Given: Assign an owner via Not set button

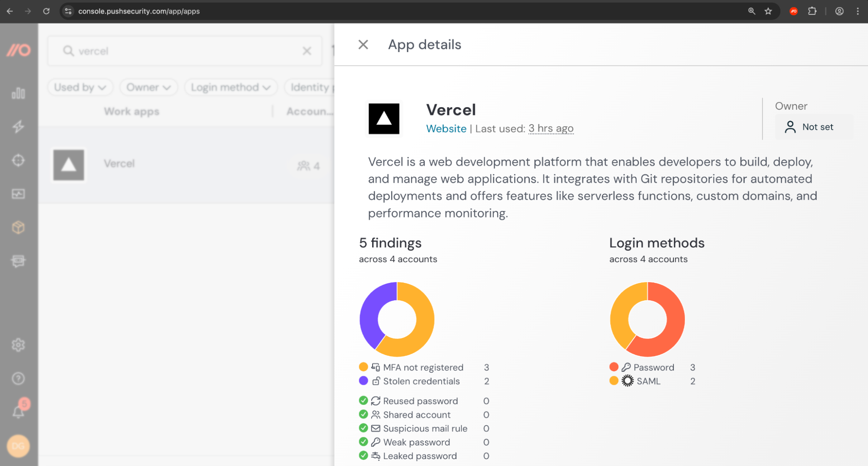Looking at the screenshot, I should click(814, 127).
